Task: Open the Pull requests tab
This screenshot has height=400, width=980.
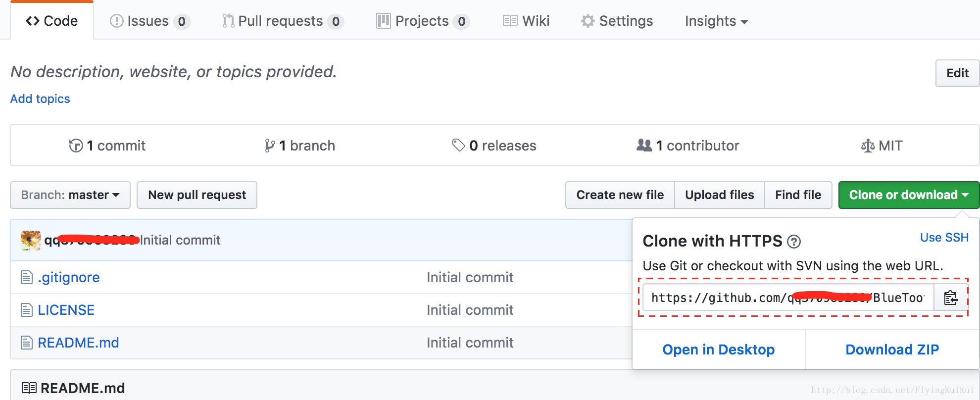Action: click(283, 21)
